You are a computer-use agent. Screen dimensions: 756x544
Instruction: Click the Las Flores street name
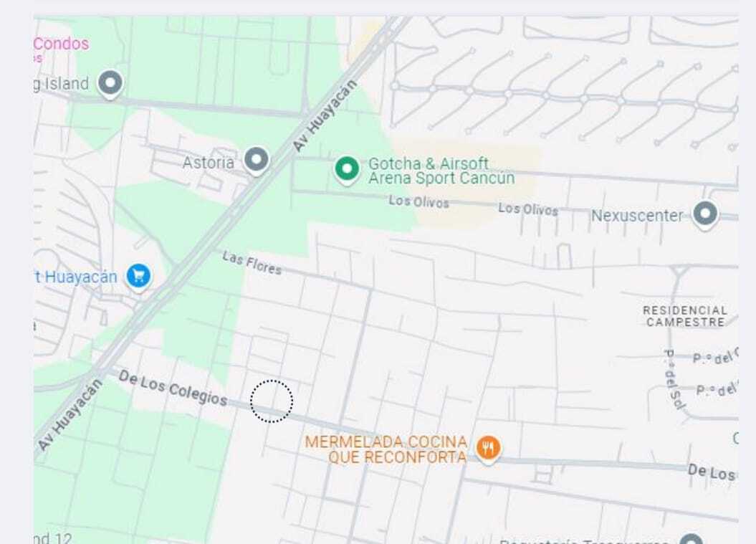[x=252, y=263]
